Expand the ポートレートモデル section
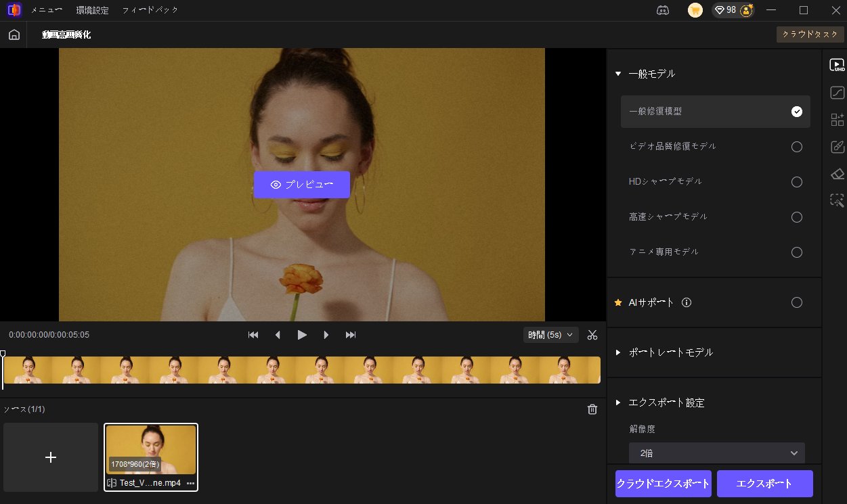This screenshot has width=847, height=504. point(618,352)
